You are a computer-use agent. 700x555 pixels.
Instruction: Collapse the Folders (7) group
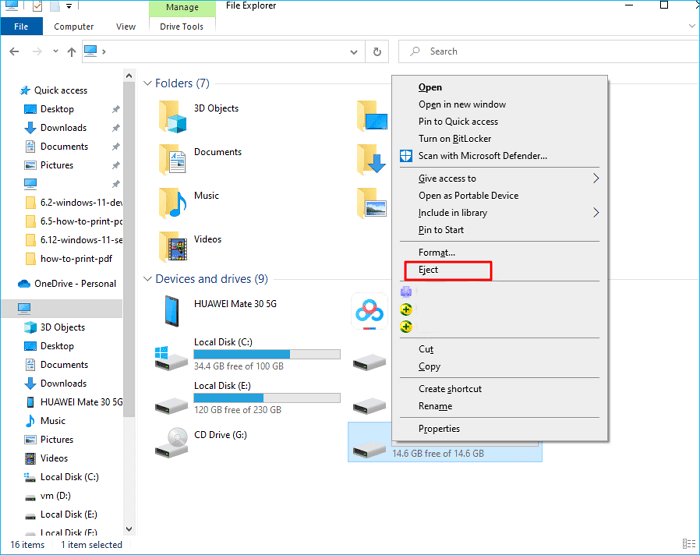[147, 83]
